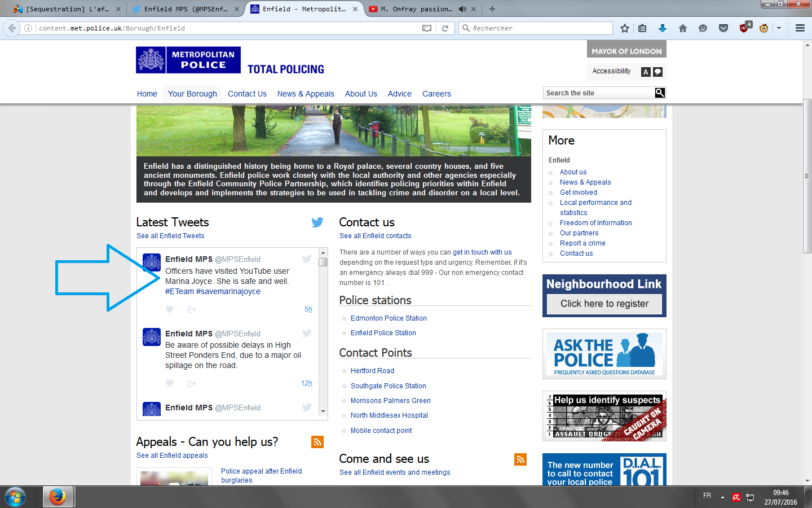Like the oil spillage tweet

point(169,383)
